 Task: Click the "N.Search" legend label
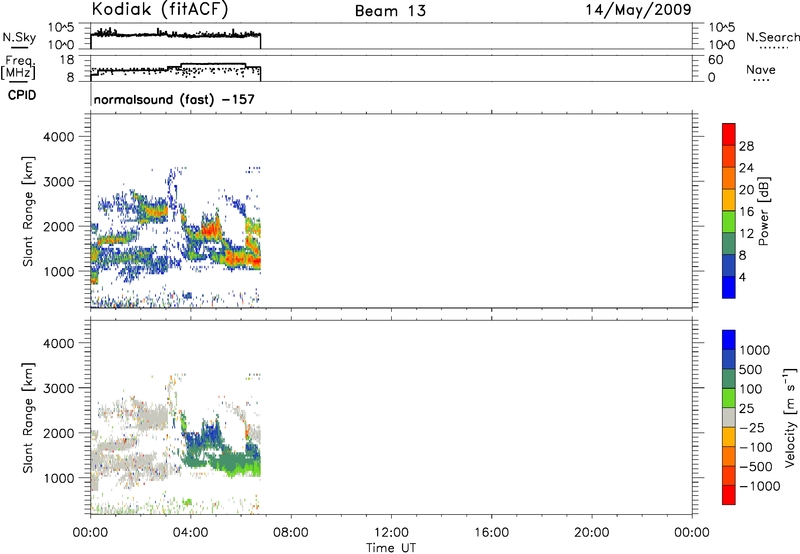coord(772,37)
